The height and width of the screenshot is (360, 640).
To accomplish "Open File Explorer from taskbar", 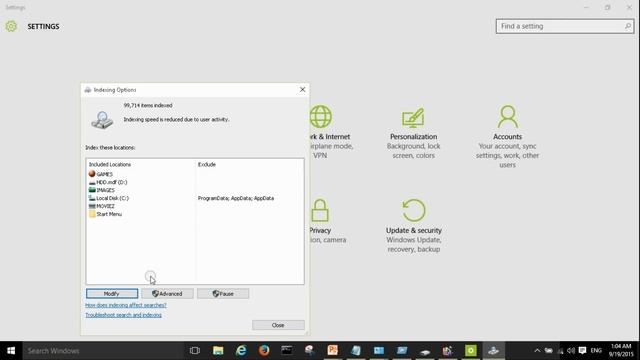I will pos(218,351).
